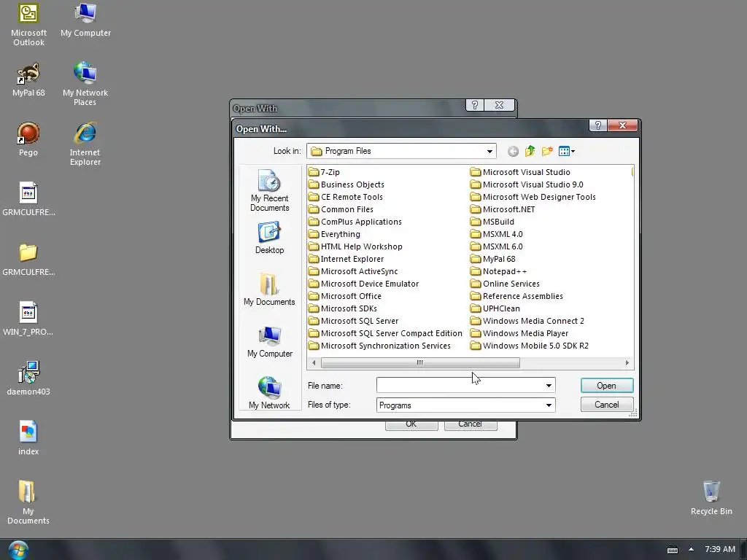Select MyPal 68 desktop shortcut
Screen dimensions: 747x560
pyautogui.click(x=28, y=79)
